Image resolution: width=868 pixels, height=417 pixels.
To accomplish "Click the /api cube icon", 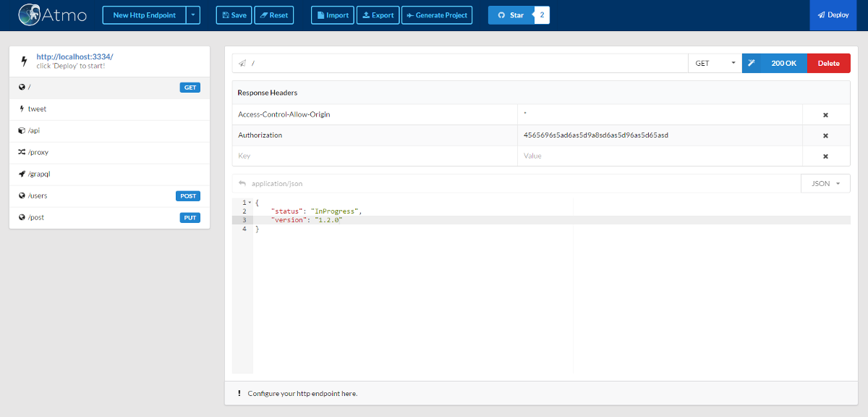I will (x=22, y=131).
